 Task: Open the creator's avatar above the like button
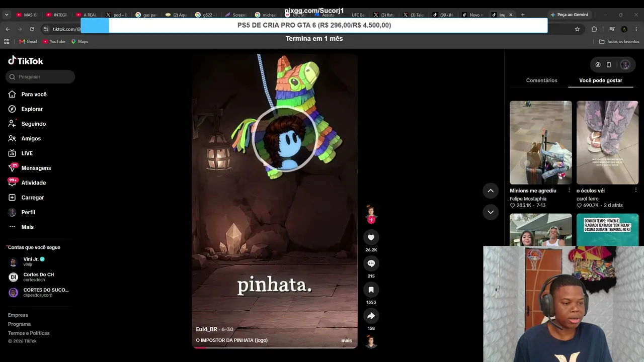coord(371,211)
